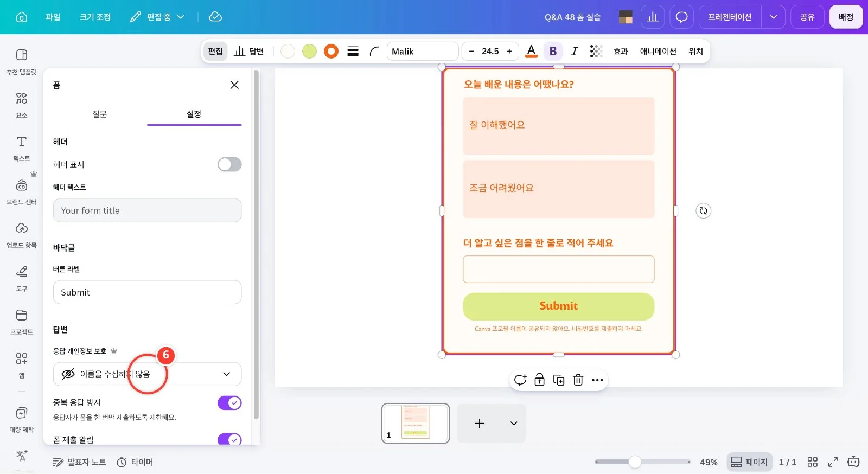Screen dimensions: 868x474
Task: Lock the selected form element
Action: (539, 380)
